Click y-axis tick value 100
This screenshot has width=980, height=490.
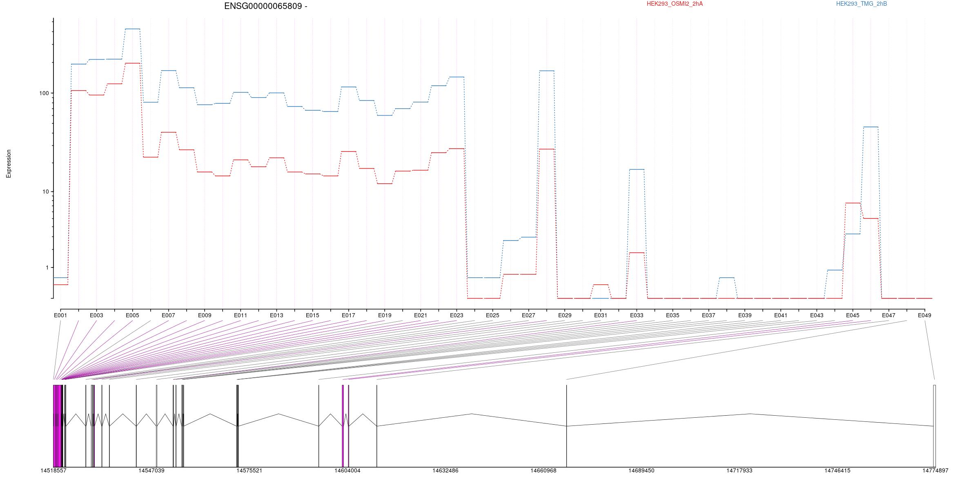(44, 93)
